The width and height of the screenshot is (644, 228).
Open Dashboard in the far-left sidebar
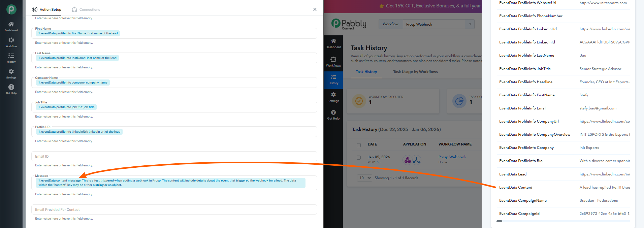coord(11,27)
